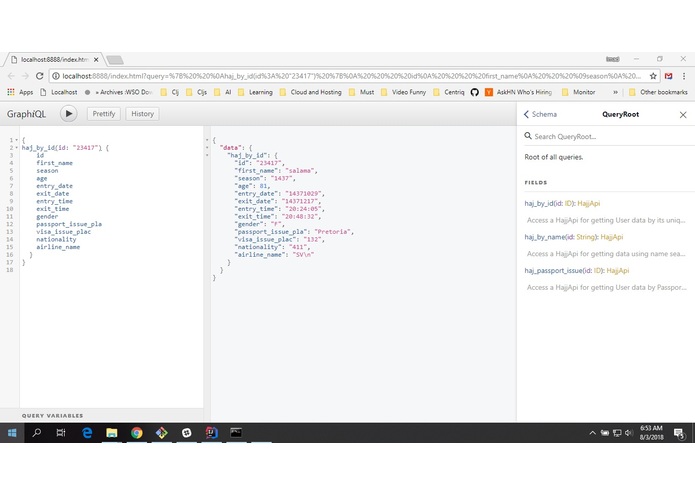Focus the Search QueryRoot input field
The height and width of the screenshot is (494, 695).
click(x=609, y=136)
